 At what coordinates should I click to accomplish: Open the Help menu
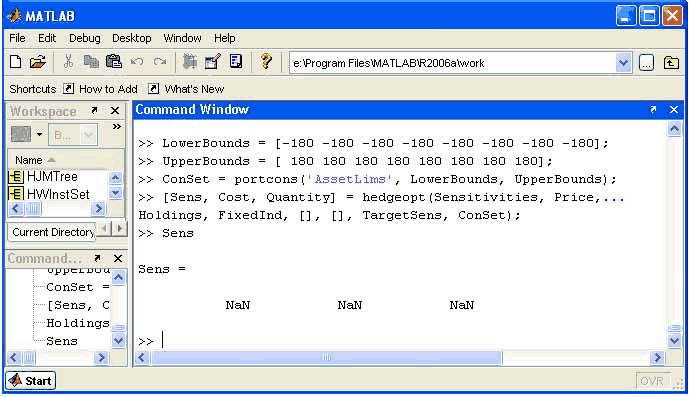click(225, 38)
